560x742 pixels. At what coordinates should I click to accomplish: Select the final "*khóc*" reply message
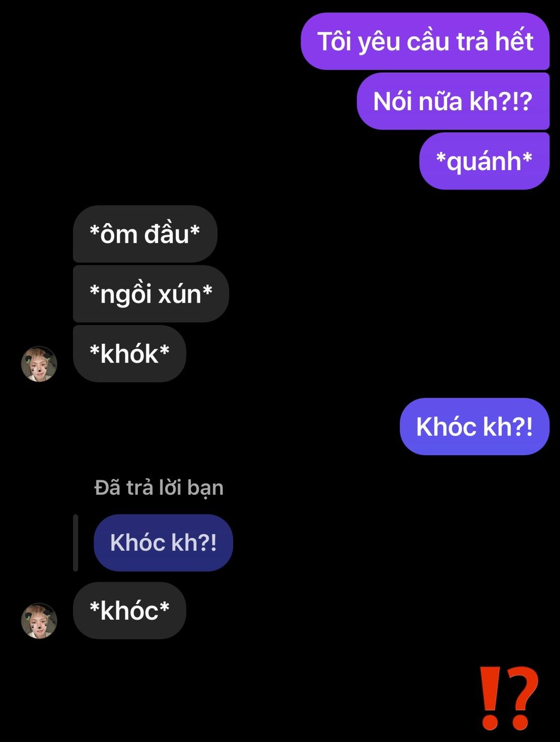click(x=129, y=611)
